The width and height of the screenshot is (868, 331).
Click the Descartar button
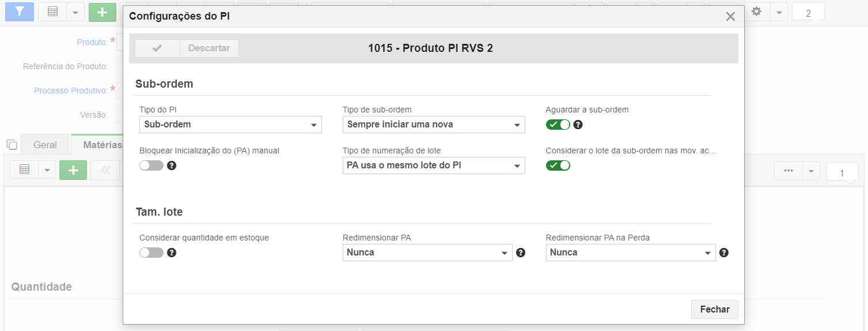[x=209, y=48]
